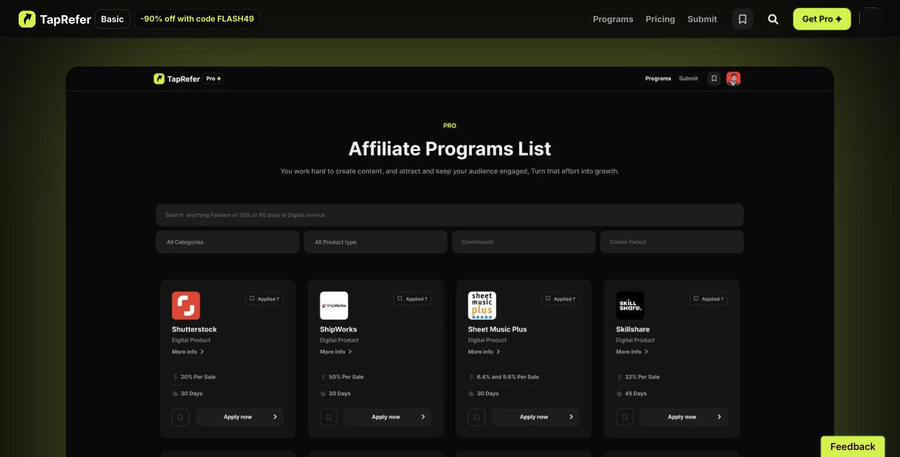The width and height of the screenshot is (900, 457).
Task: Click the ShipWorks program title
Action: pyautogui.click(x=338, y=330)
